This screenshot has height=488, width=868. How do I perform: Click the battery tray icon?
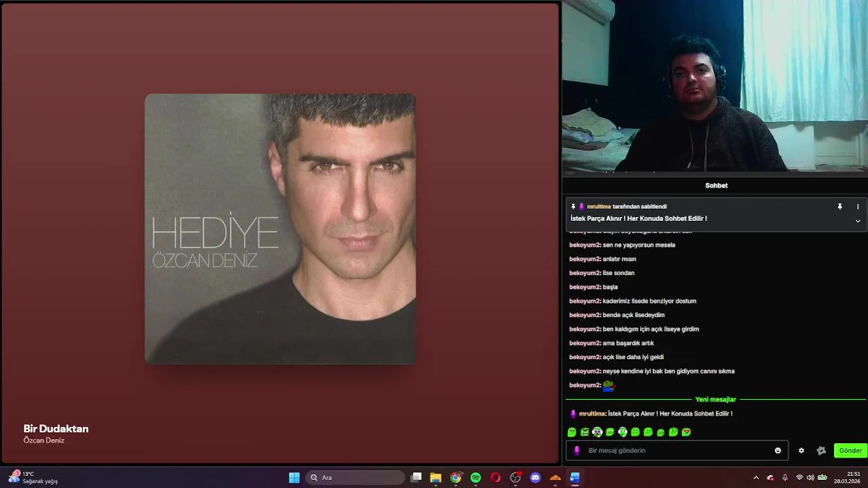coord(823,478)
